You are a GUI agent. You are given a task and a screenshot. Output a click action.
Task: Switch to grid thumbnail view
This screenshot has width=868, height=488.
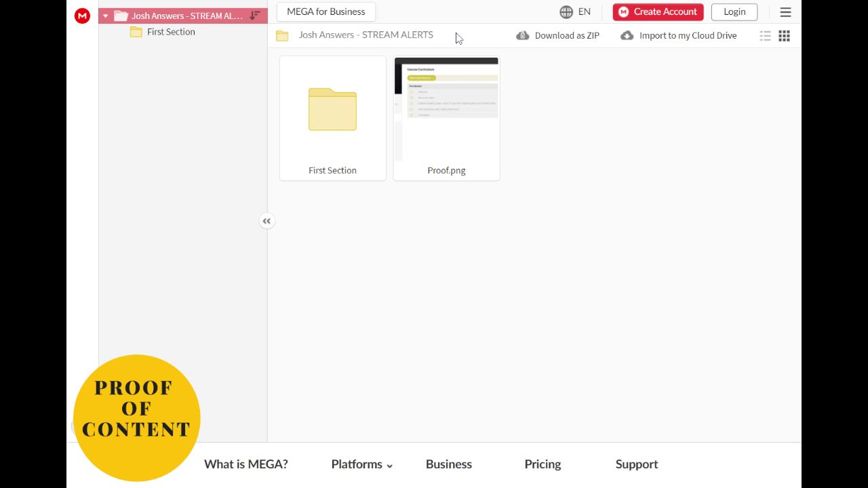(x=784, y=36)
